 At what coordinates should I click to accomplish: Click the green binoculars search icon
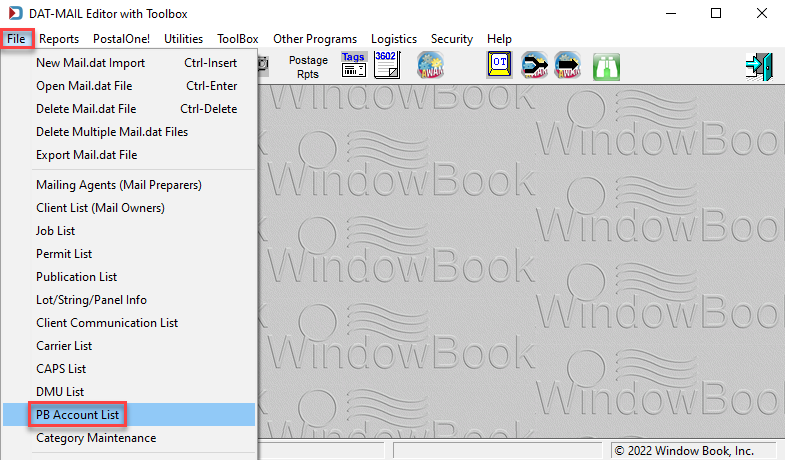point(606,67)
